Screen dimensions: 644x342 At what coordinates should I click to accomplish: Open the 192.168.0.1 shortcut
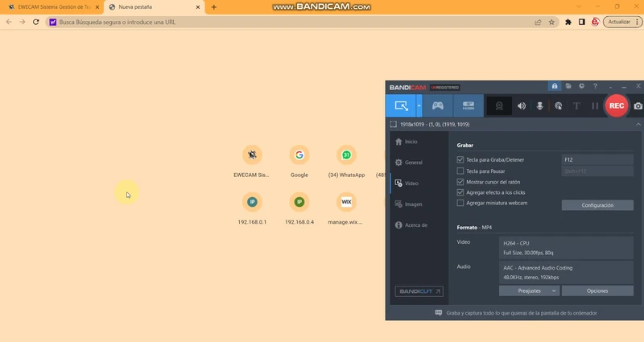(252, 209)
